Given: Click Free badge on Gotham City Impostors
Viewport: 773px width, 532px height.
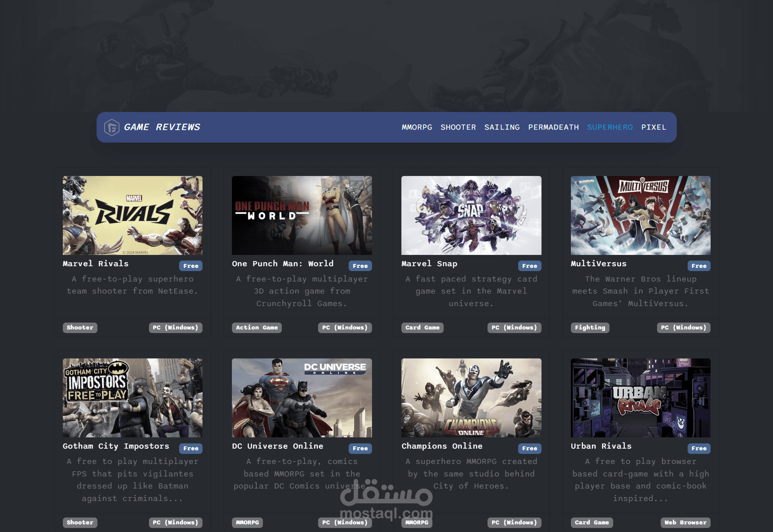Looking at the screenshot, I should pyautogui.click(x=191, y=448).
